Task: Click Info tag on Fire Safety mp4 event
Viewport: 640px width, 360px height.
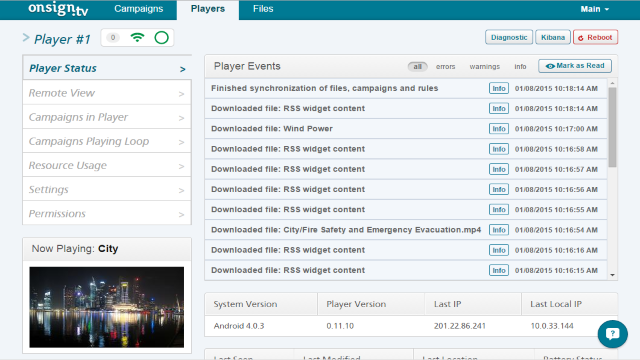Action: (499, 230)
